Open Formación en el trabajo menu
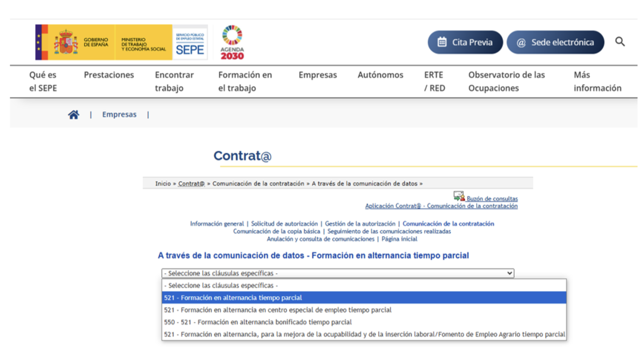This screenshot has height=351, width=644. (245, 82)
